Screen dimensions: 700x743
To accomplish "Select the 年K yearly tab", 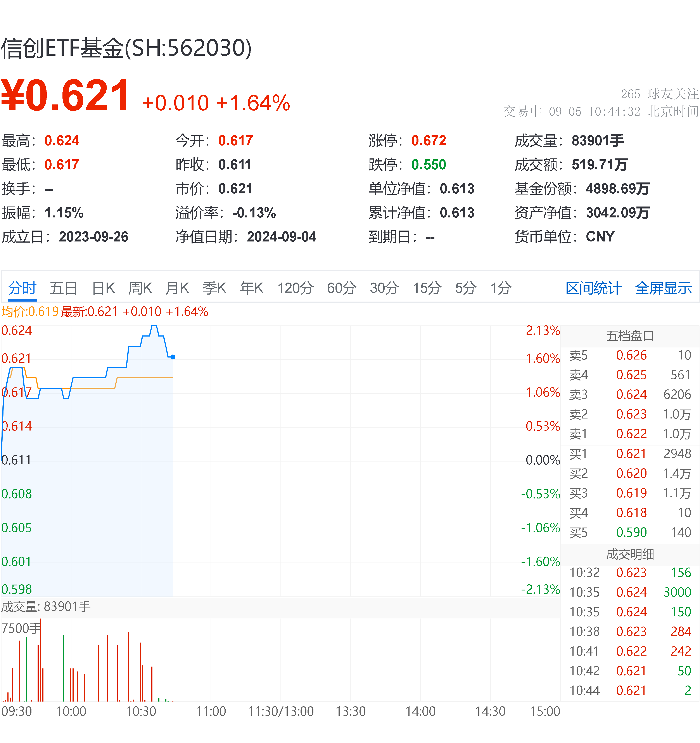I will pyautogui.click(x=251, y=288).
